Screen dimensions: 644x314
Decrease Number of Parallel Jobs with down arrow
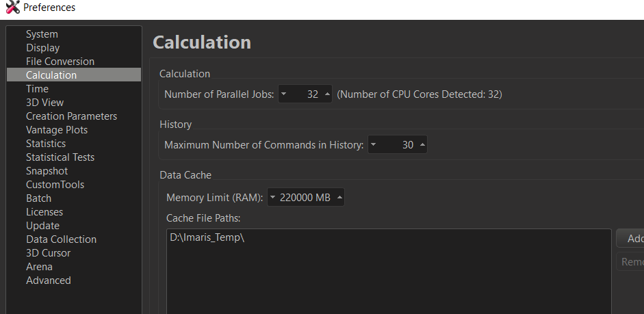point(284,94)
